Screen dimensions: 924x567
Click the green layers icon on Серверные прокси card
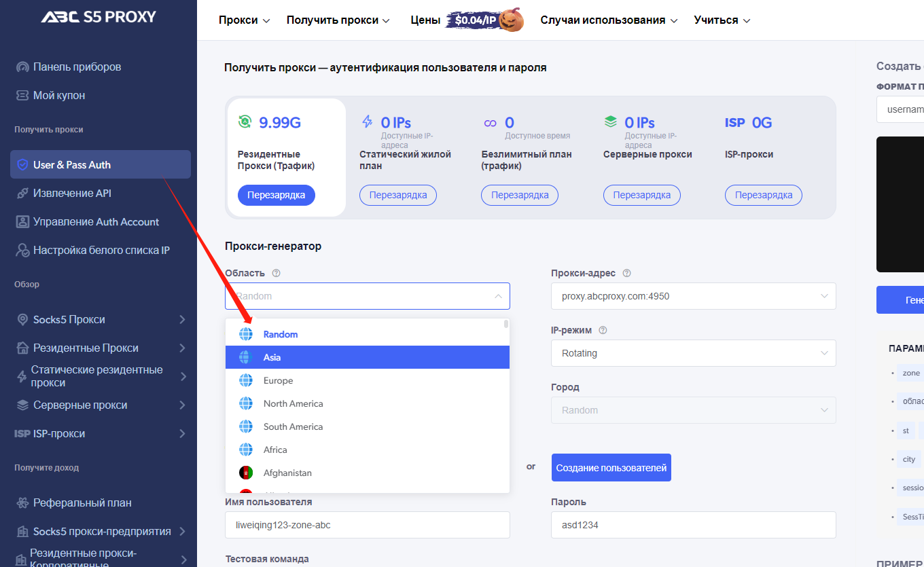611,122
